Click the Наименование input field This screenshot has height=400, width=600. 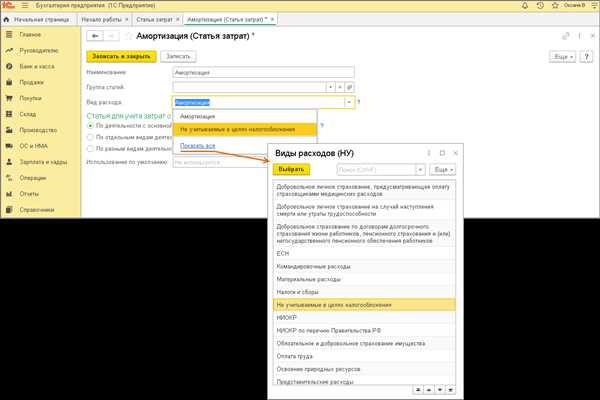[263, 72]
